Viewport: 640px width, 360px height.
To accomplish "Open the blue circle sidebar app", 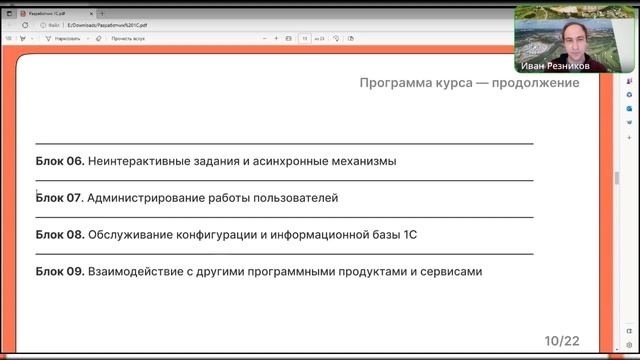I will 629,95.
